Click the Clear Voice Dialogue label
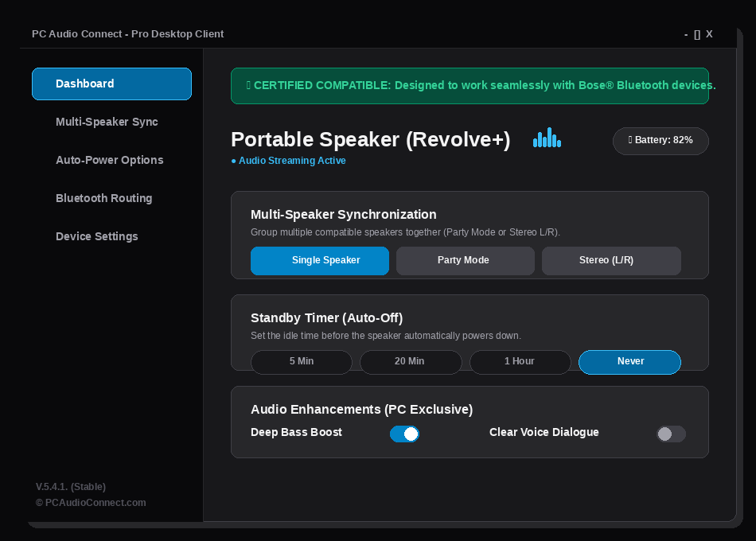 click(544, 433)
